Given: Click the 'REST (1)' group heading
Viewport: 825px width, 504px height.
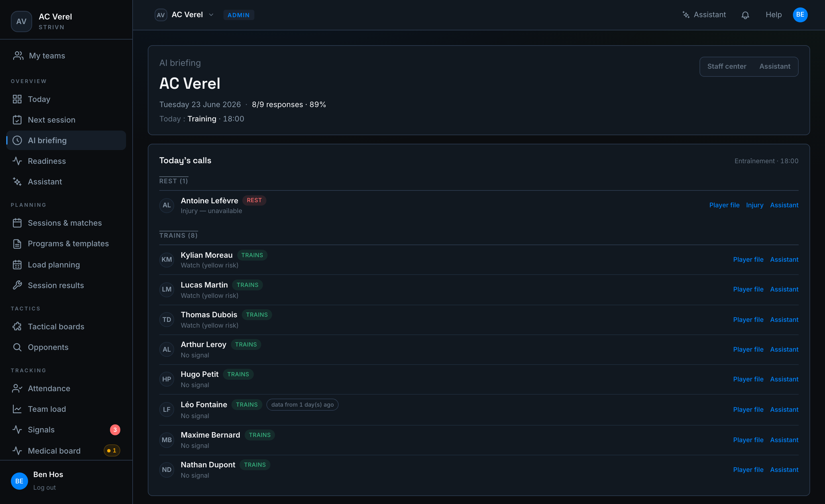Looking at the screenshot, I should (x=173, y=181).
